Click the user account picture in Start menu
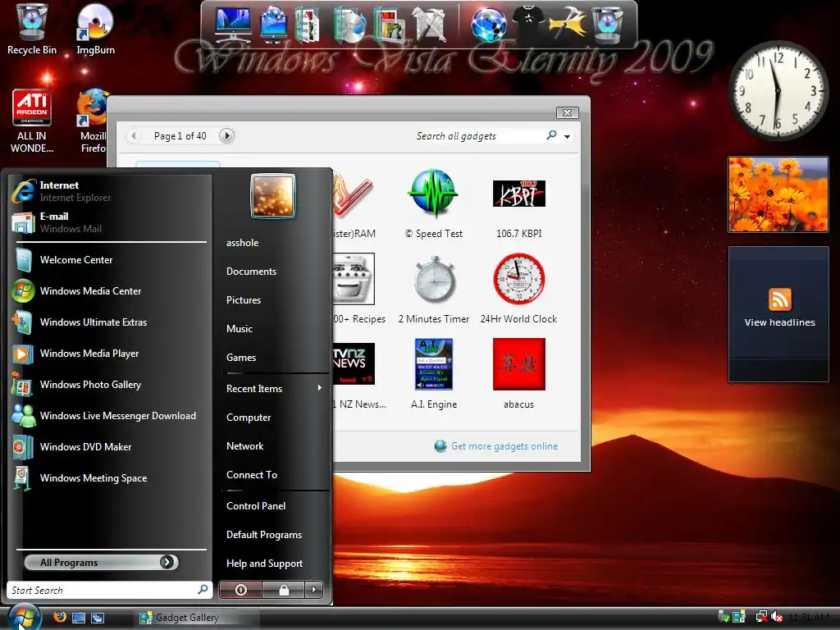This screenshot has width=840, height=630. (x=272, y=196)
